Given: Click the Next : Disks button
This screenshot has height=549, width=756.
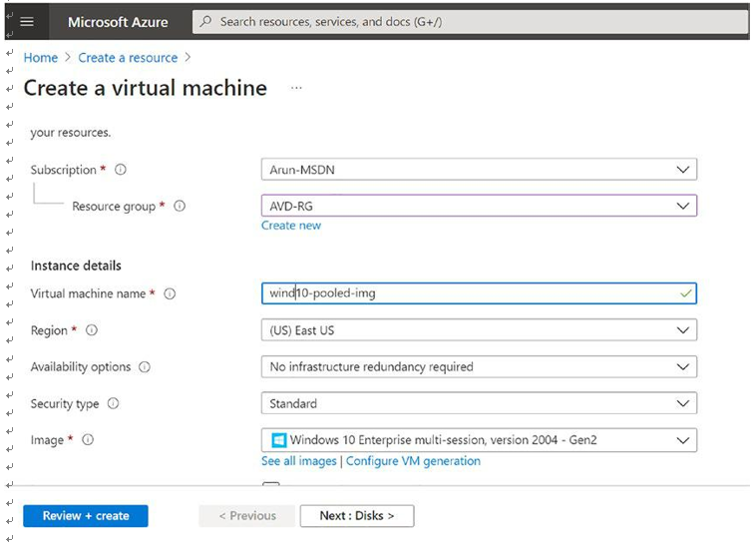Looking at the screenshot, I should click(357, 516).
